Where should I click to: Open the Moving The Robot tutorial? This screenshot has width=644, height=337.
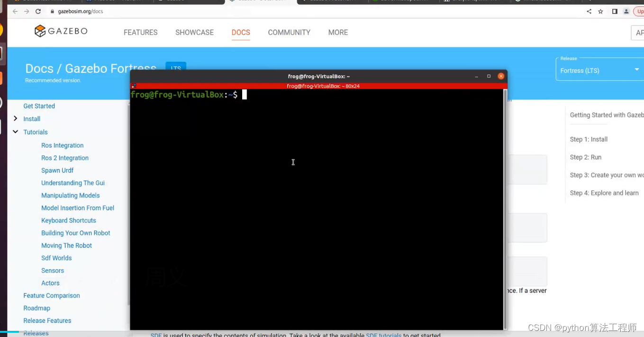coord(67,246)
